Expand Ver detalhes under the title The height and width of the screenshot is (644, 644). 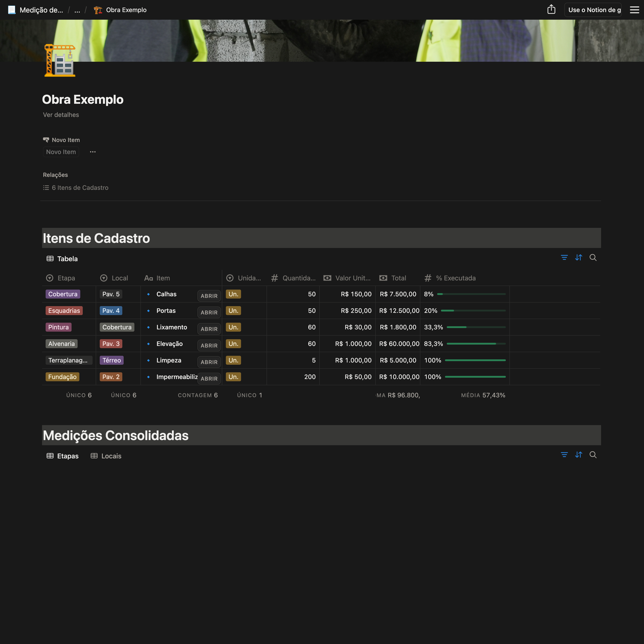pyautogui.click(x=61, y=115)
